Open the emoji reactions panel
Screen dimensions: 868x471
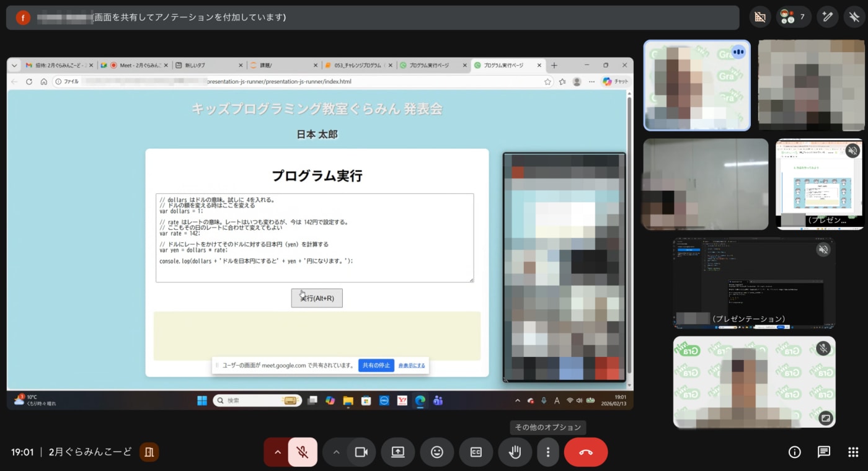[437, 452]
